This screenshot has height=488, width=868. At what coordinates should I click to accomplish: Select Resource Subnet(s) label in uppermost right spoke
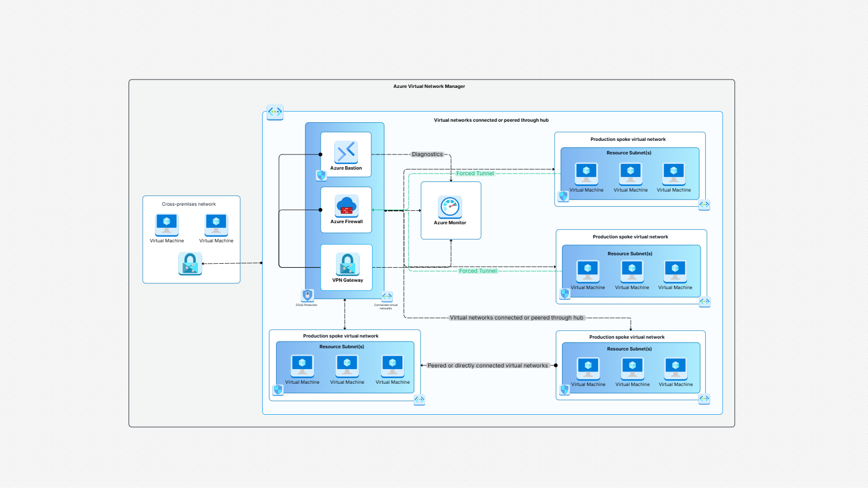point(629,153)
